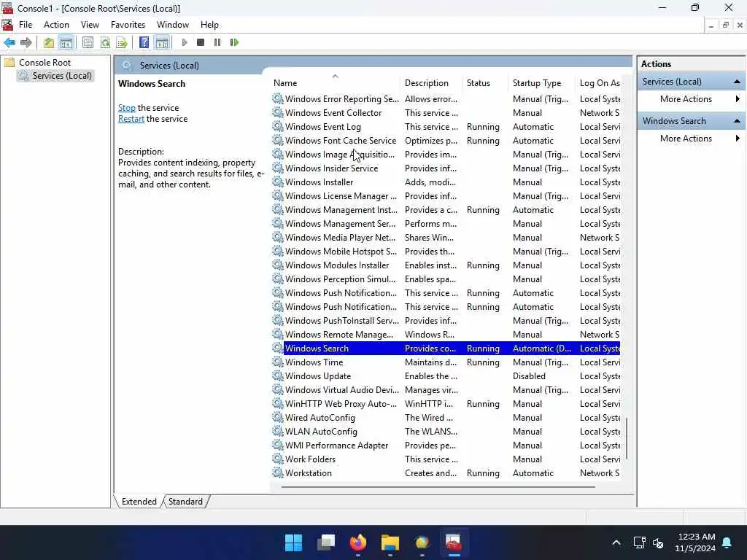Select the WMI Performance Adapter service
The height and width of the screenshot is (560, 747).
(446, 446)
